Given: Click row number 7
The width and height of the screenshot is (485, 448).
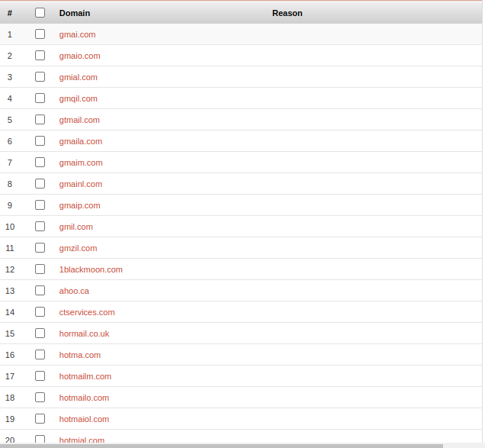Looking at the screenshot, I should [10, 163].
